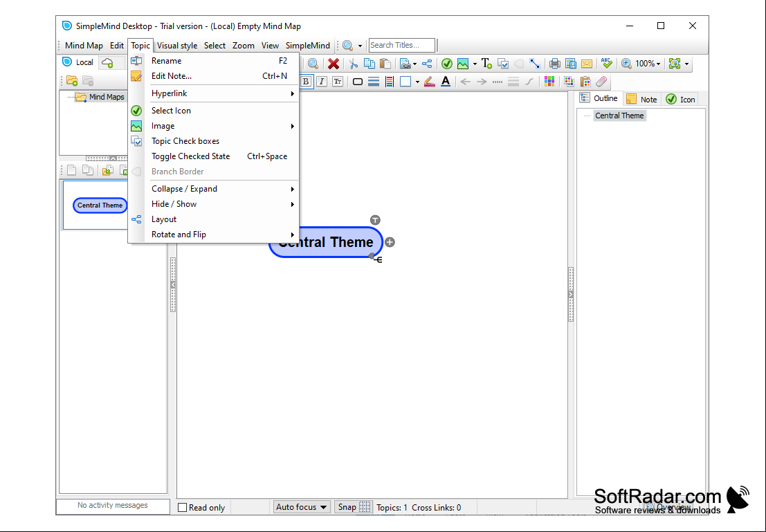The width and height of the screenshot is (766, 532).
Task: Click Select Icon in the Topic menu
Action: (x=213, y=111)
